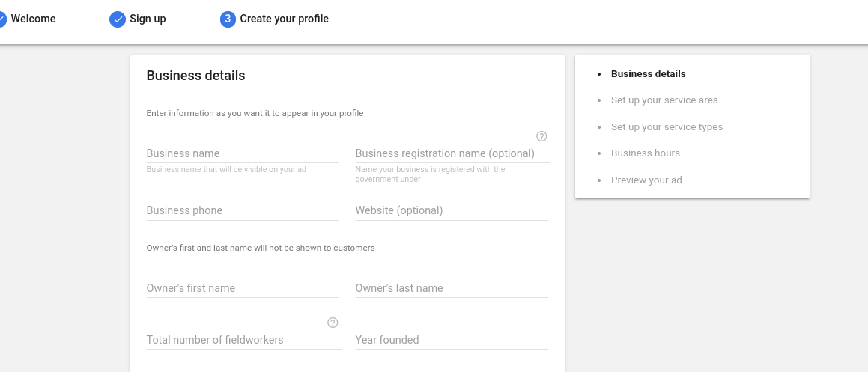This screenshot has width=868, height=372.
Task: Select the Welcome step label
Action: [x=33, y=19]
